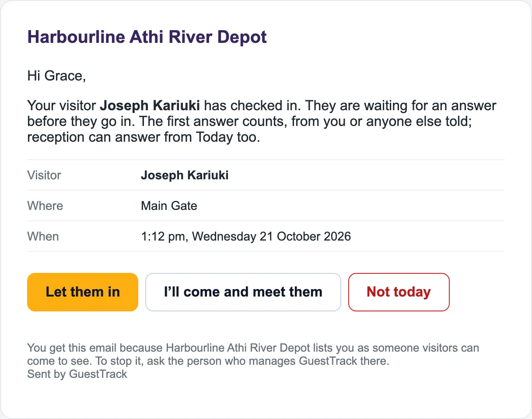The width and height of the screenshot is (532, 419).
Task: Click the Visitor row label
Action: pos(44,175)
